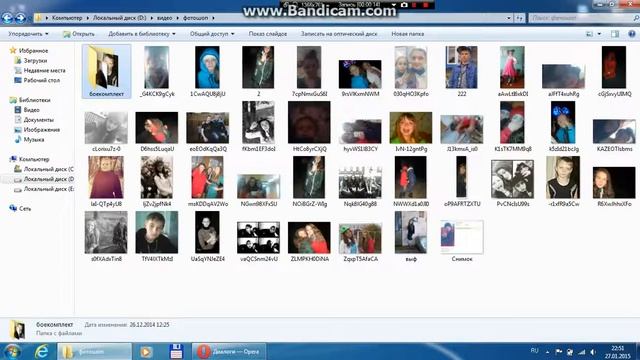Click Записать на оптический диск
The width and height of the screenshot is (640, 360).
pos(339,34)
